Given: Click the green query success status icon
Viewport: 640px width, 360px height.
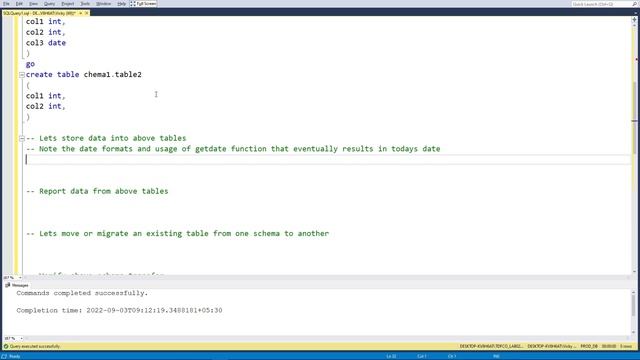Looking at the screenshot, I should (x=6, y=346).
